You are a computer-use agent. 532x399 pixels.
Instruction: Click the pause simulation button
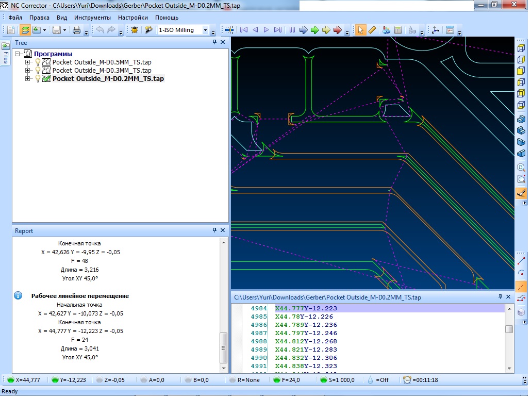(x=292, y=30)
